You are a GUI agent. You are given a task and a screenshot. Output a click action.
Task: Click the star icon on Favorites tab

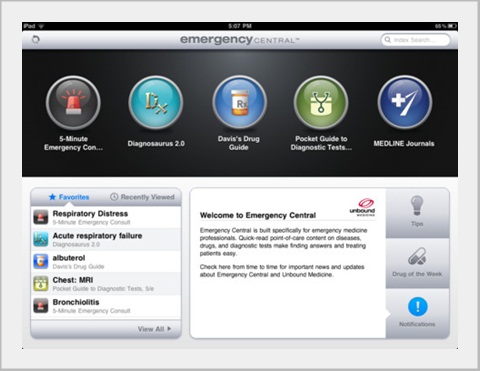(x=52, y=197)
